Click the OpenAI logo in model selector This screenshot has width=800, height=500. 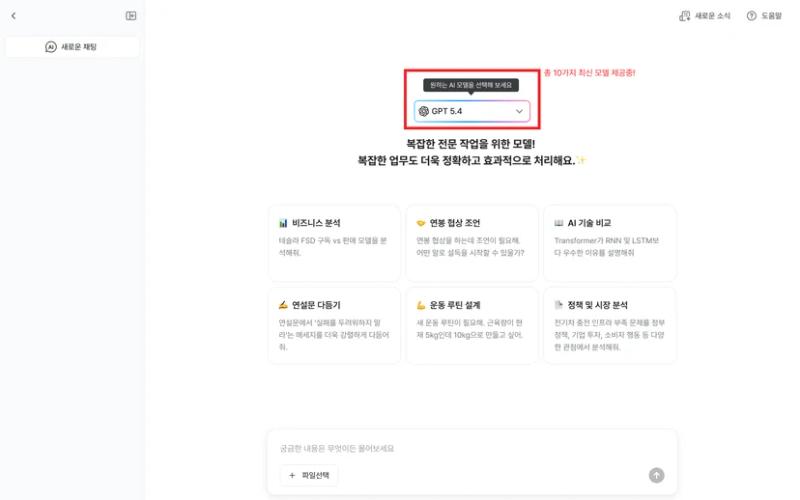423,111
